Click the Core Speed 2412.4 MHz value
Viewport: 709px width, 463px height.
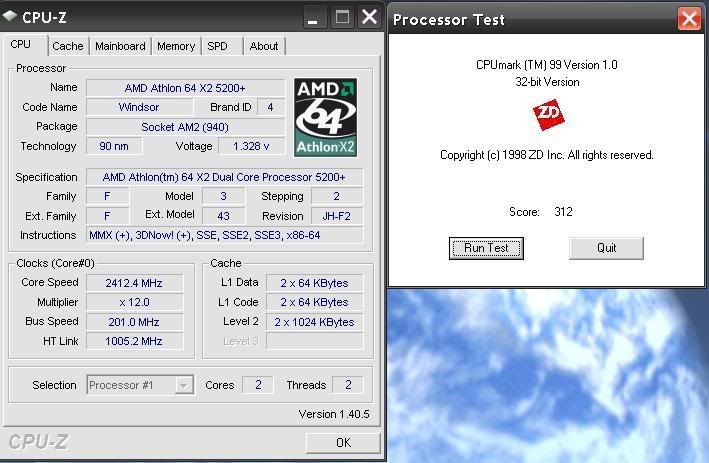134,283
